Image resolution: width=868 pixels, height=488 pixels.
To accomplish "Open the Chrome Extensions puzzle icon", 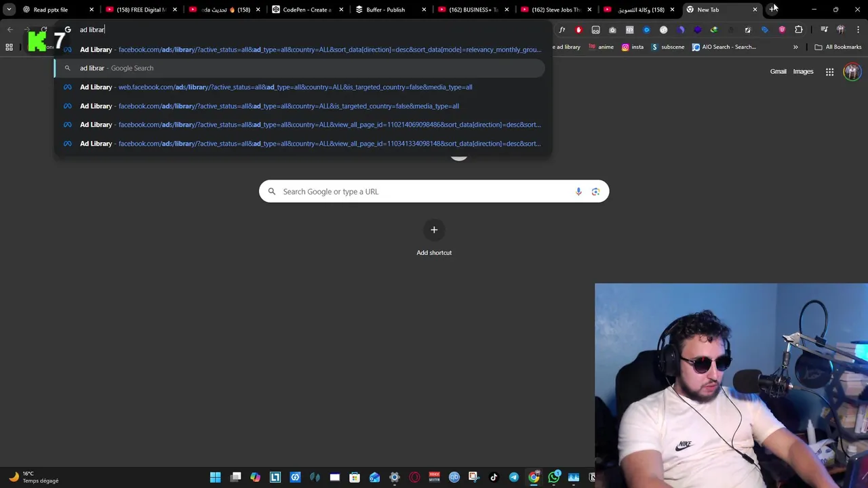I will [799, 30].
